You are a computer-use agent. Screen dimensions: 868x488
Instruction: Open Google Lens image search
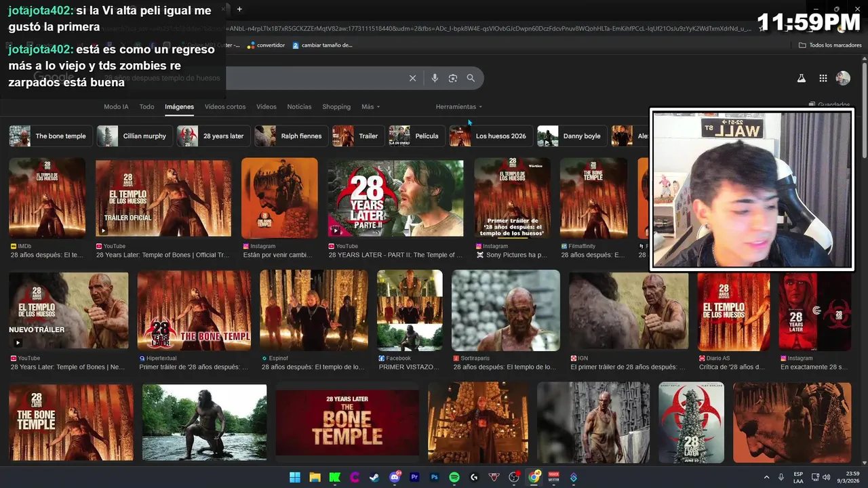[x=453, y=78]
